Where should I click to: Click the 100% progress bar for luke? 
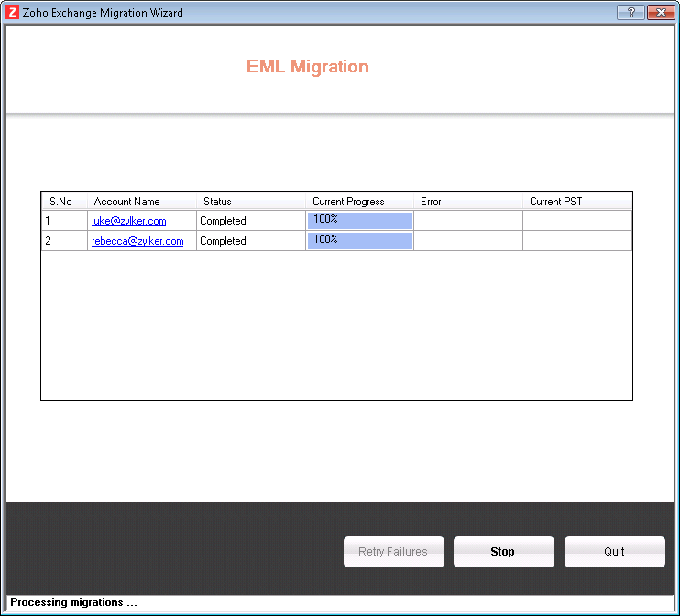tap(359, 220)
